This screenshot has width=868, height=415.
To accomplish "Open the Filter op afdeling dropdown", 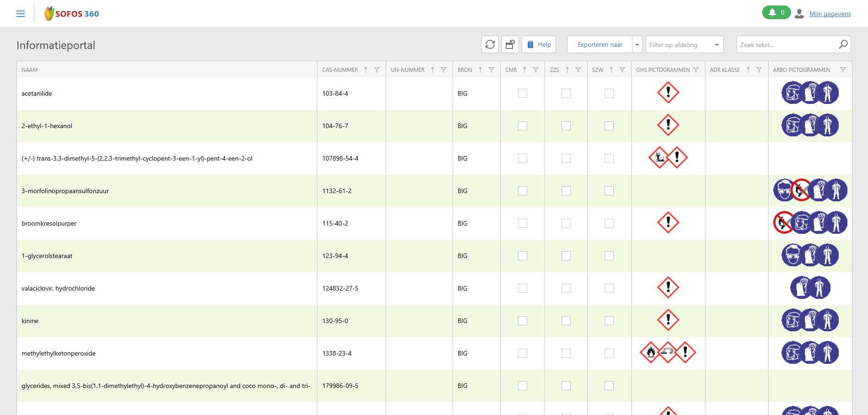I will click(x=684, y=45).
